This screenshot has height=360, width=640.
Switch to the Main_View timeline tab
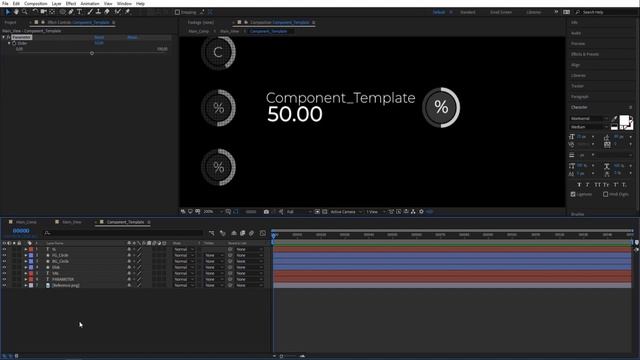pos(72,222)
